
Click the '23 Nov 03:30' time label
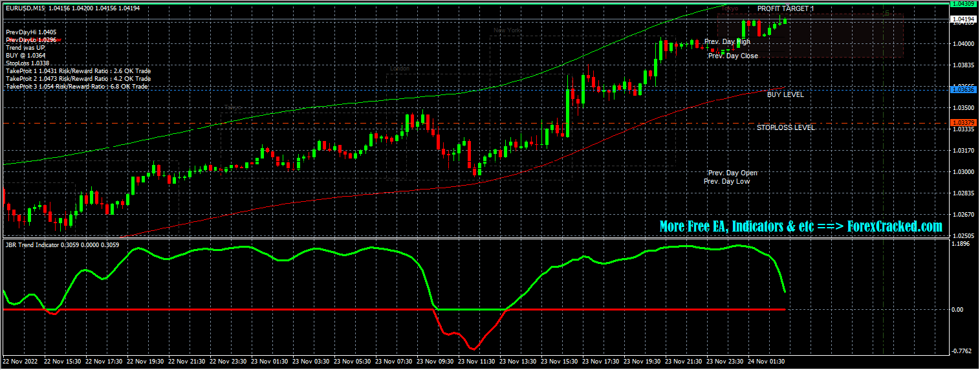pyautogui.click(x=311, y=362)
